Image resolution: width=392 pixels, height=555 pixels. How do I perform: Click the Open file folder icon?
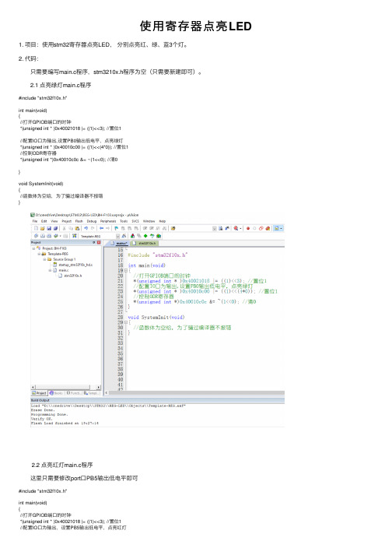[43, 228]
